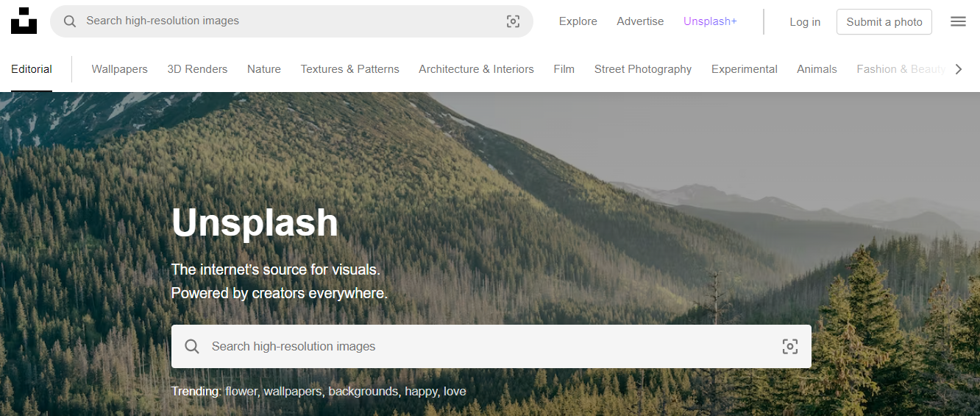Click Log in
The image size is (980, 416).
(805, 22)
